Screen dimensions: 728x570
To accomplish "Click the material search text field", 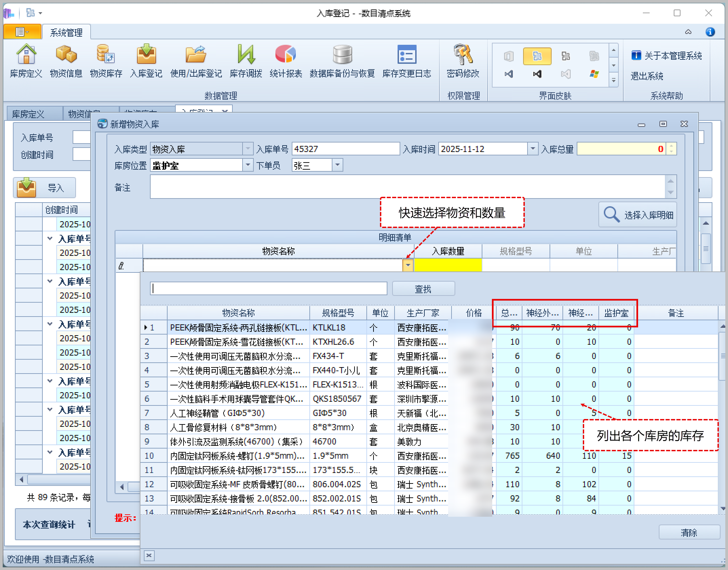I will (268, 289).
